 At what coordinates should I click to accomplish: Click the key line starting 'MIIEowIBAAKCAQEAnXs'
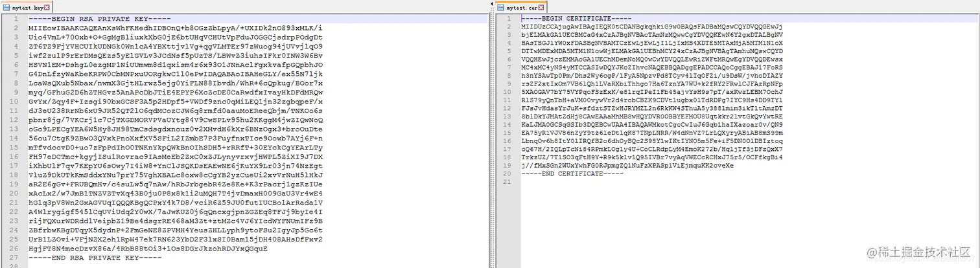click(175, 28)
